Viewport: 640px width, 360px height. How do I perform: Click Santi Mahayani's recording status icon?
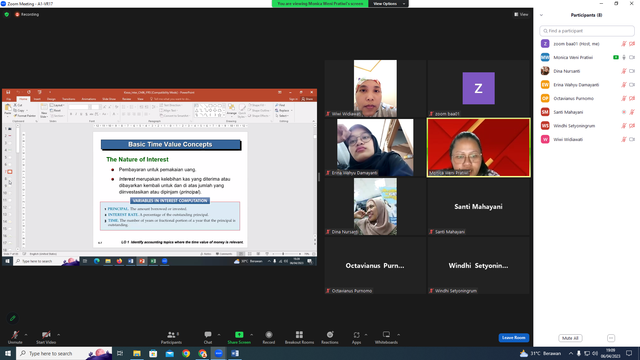(x=624, y=112)
